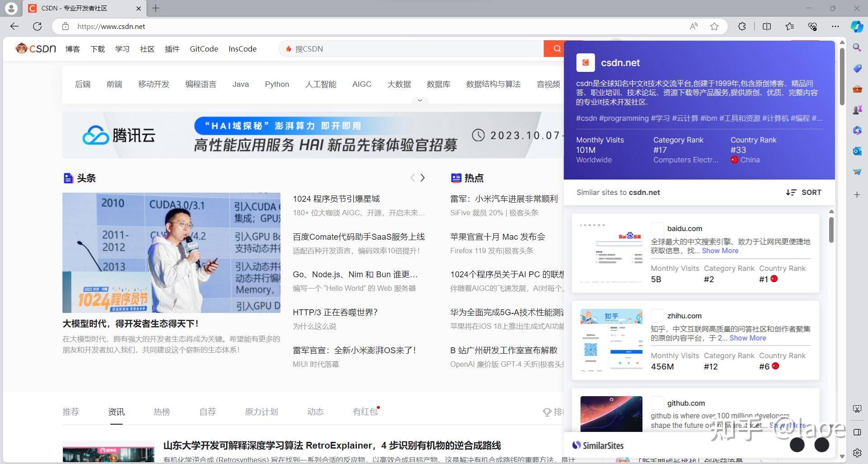Open the sidebar Drop paper plane icon
The height and width of the screenshot is (464, 868).
tap(857, 172)
